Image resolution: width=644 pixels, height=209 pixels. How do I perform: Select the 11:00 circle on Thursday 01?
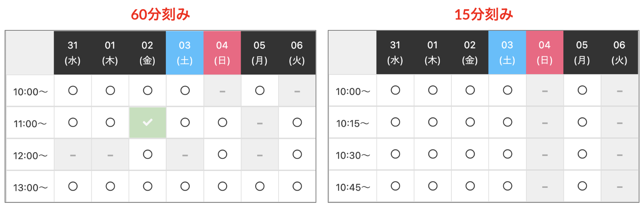point(110,123)
